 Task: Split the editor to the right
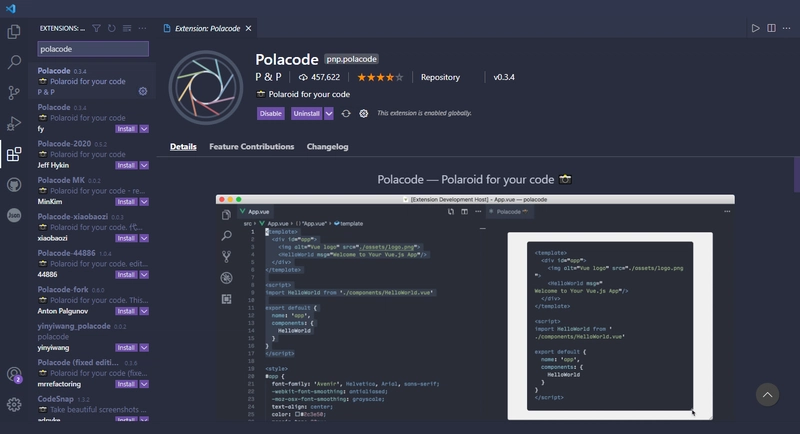[x=771, y=29]
